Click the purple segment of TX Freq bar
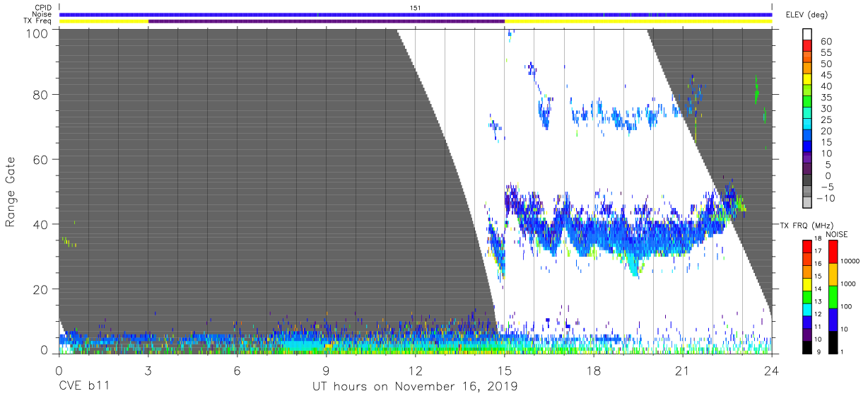 click(327, 21)
